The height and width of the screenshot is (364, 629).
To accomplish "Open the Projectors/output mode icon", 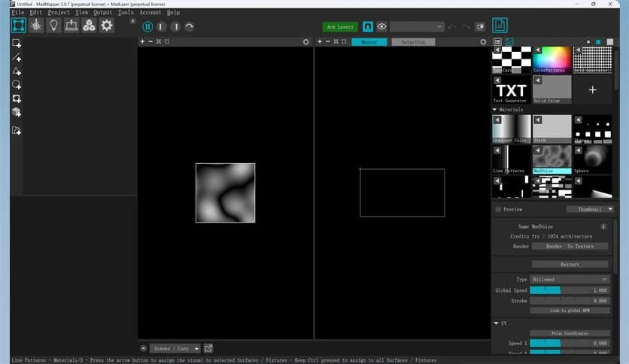I will pos(71,26).
